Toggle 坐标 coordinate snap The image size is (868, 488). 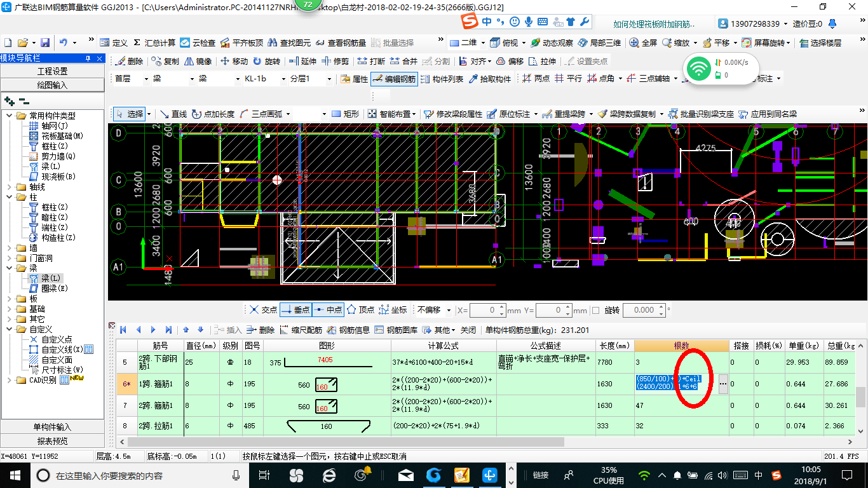393,309
